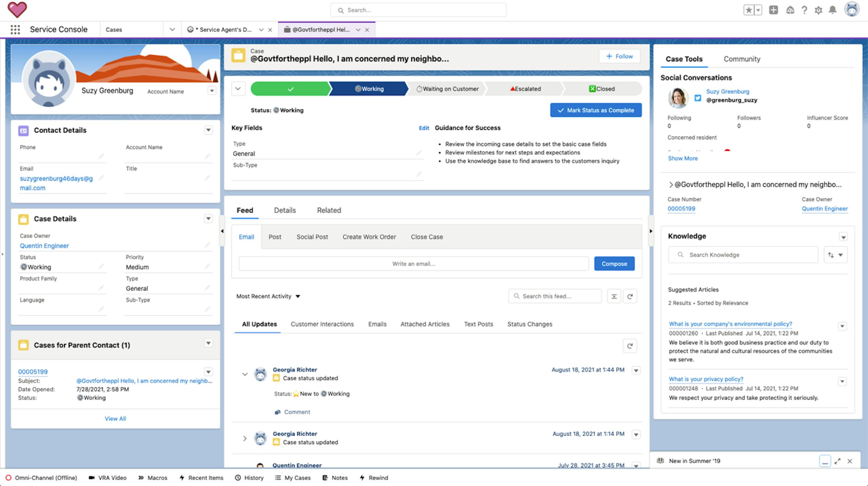Image resolution: width=868 pixels, height=486 pixels.
Task: Select the Escalated path stage
Action: click(525, 89)
